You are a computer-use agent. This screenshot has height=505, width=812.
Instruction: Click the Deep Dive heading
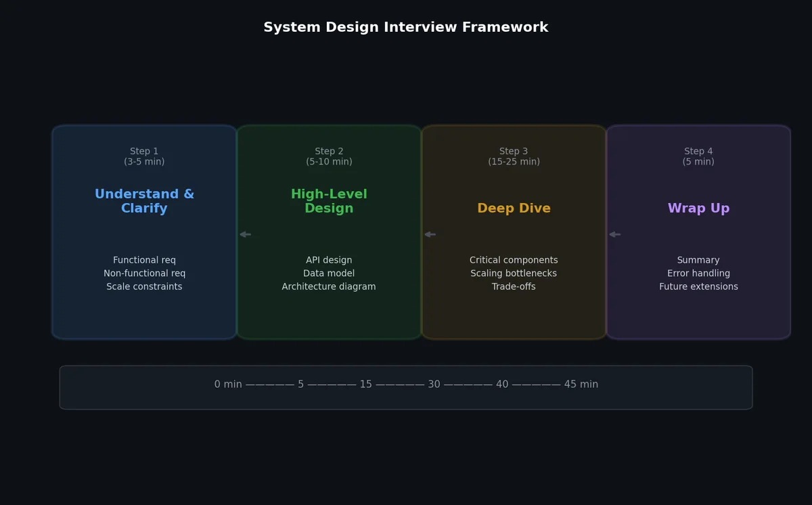tap(514, 208)
